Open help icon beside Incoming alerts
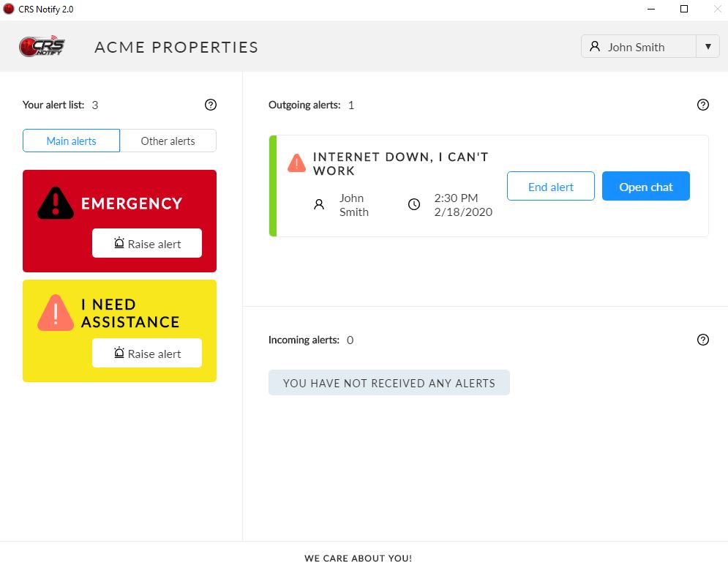 (703, 340)
